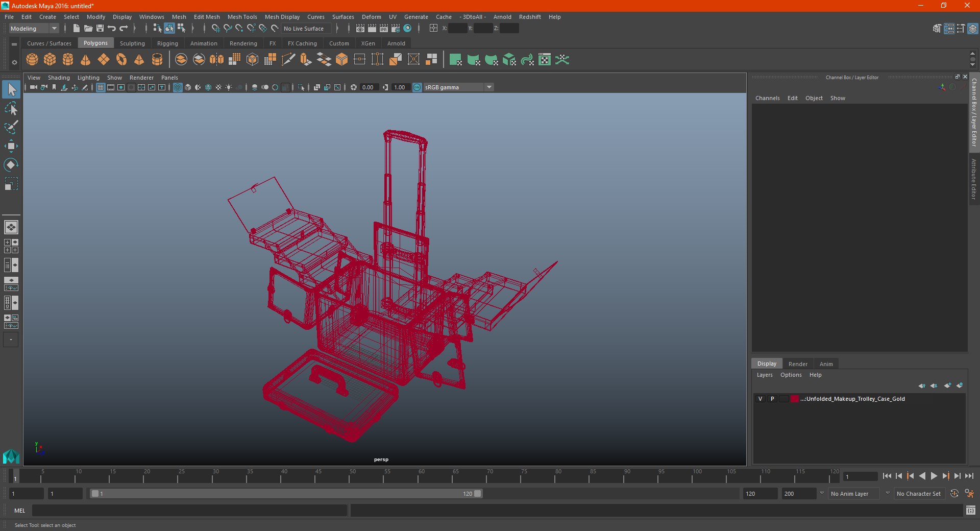The image size is (980, 531).
Task: Click the Extrude shelf icon
Action: click(x=306, y=60)
